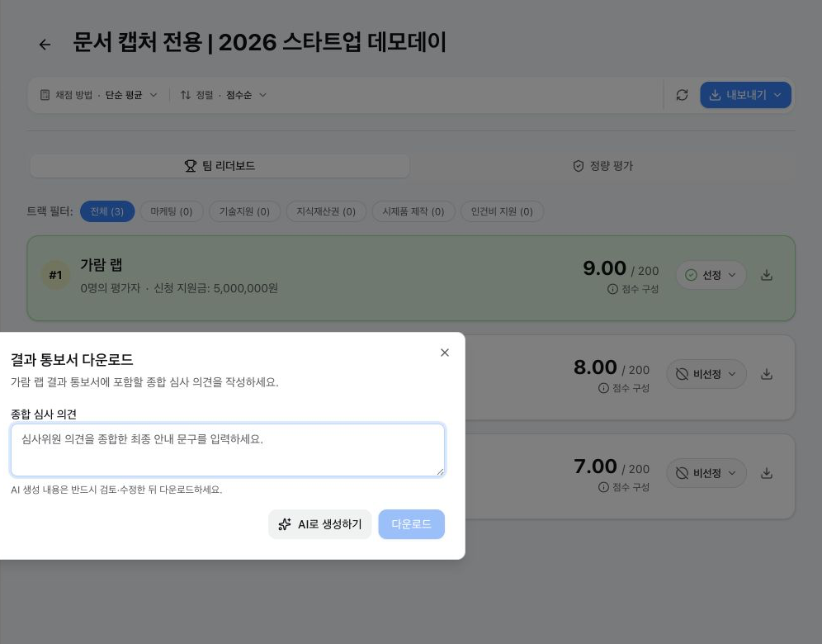Select the 시제품 제작 (0) track filter
The width and height of the screenshot is (822, 644).
click(x=413, y=211)
